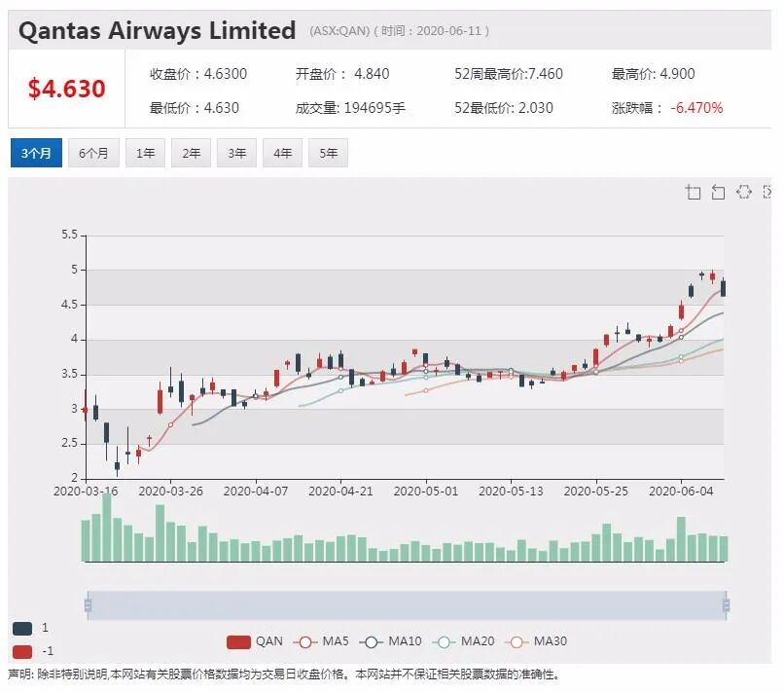784x693 pixels.
Task: Switch to the 6个月 range tab
Action: [93, 153]
